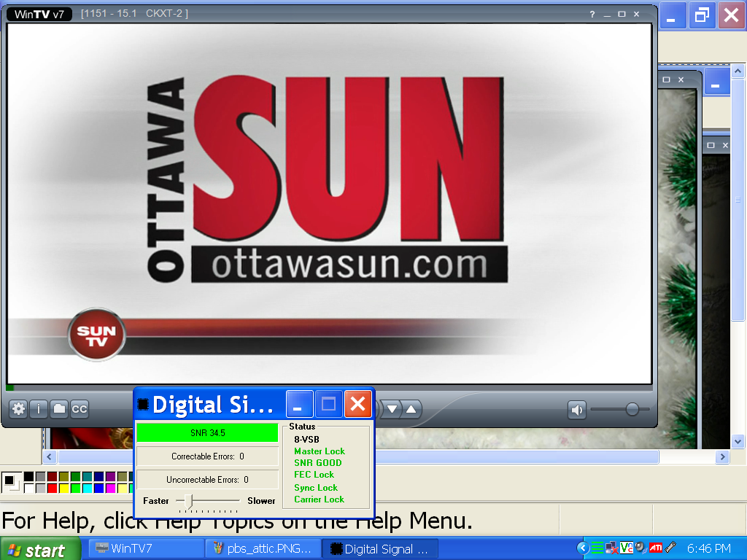Viewport: 747px width, 560px height.
Task: Pick the bright blue palette swatch
Action: click(99, 488)
